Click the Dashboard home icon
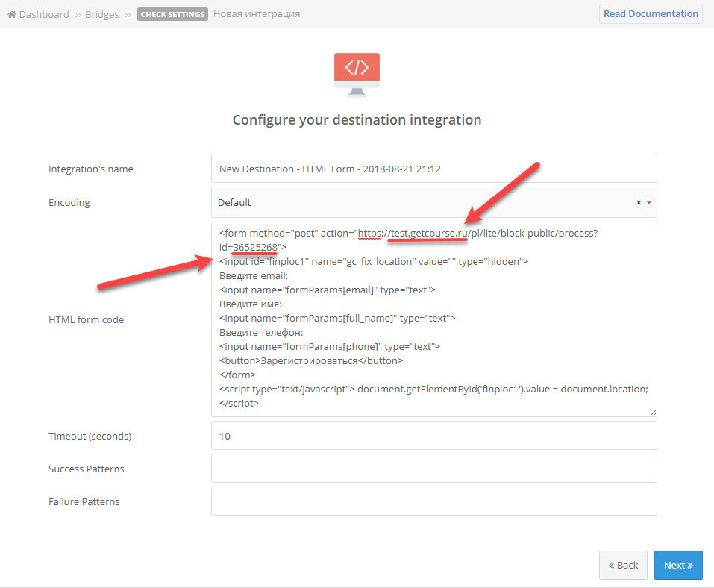Image resolution: width=714 pixels, height=588 pixels. 12,15
